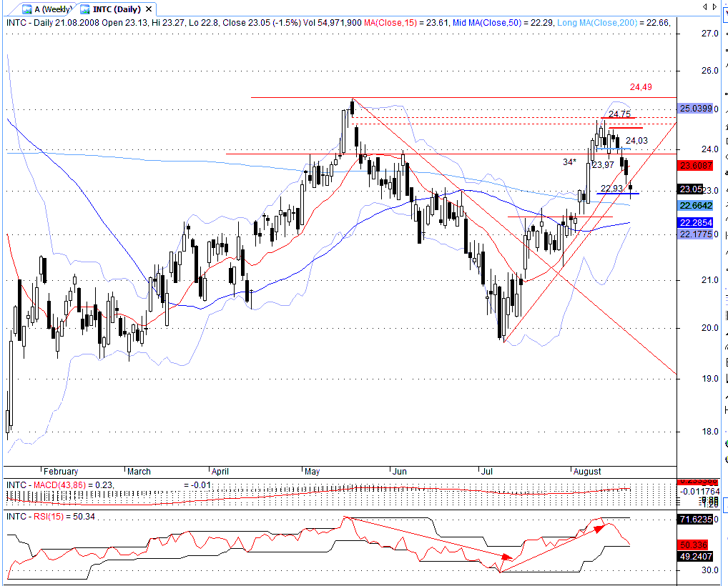Click the red 24,49 annotation
This screenshot has height=586, width=728.
[x=641, y=87]
